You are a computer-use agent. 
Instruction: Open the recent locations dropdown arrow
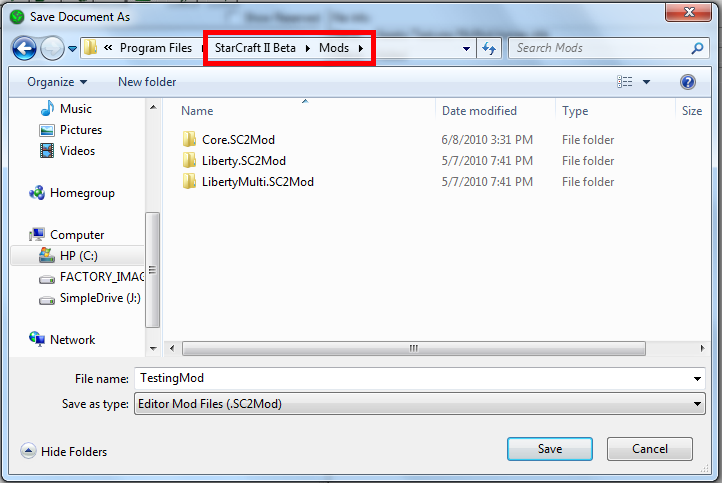coord(72,48)
